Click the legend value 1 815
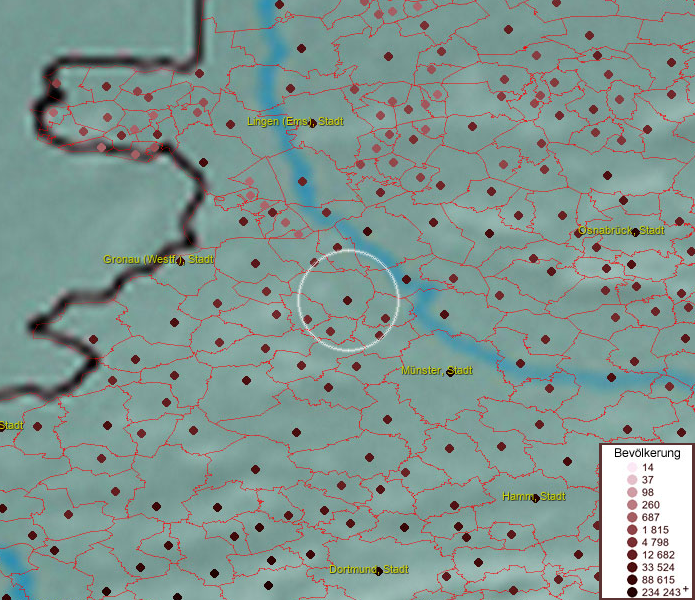The height and width of the screenshot is (600, 695). (655, 530)
